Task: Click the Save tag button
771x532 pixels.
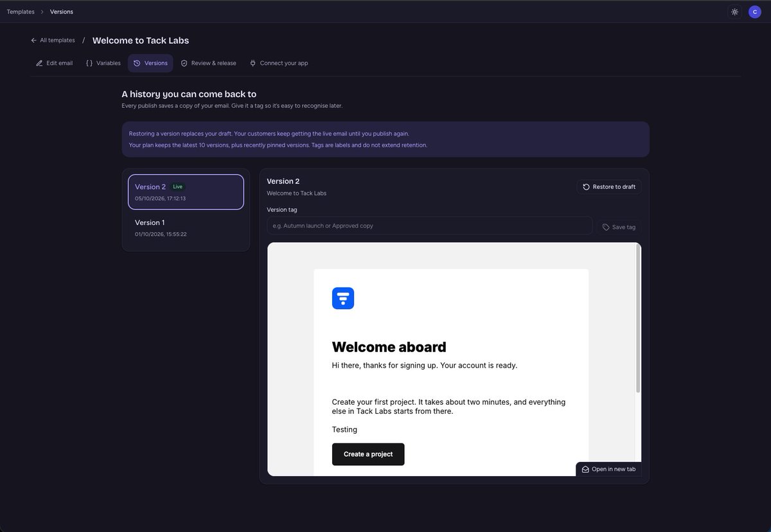Action: point(619,227)
